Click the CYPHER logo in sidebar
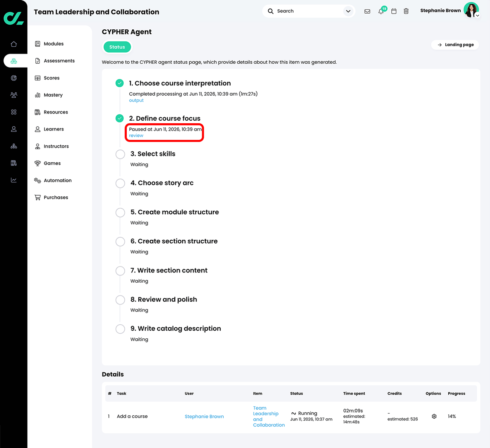Screen dimensions: 490x448 tap(14, 18)
